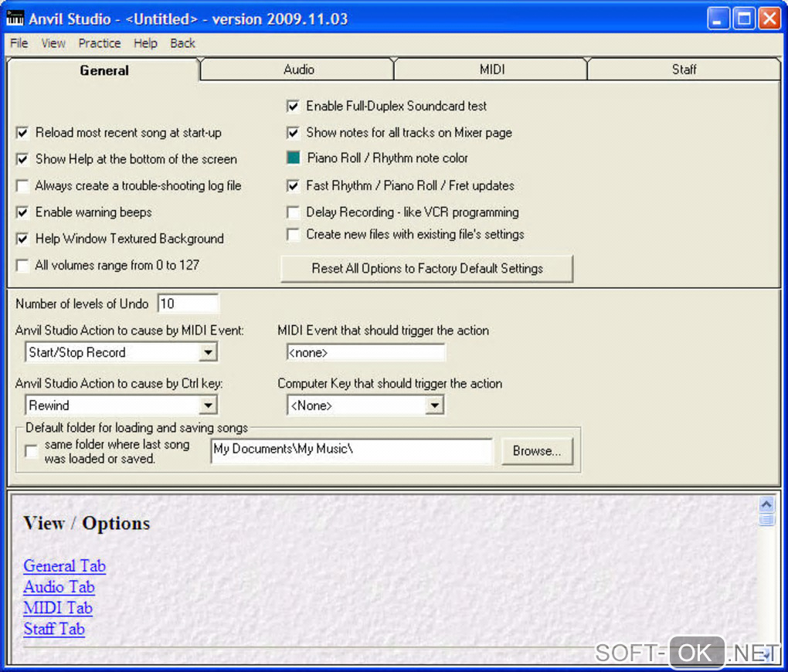This screenshot has width=788, height=672.
Task: Open the Start/Stop Record action dropdown
Action: [x=209, y=352]
